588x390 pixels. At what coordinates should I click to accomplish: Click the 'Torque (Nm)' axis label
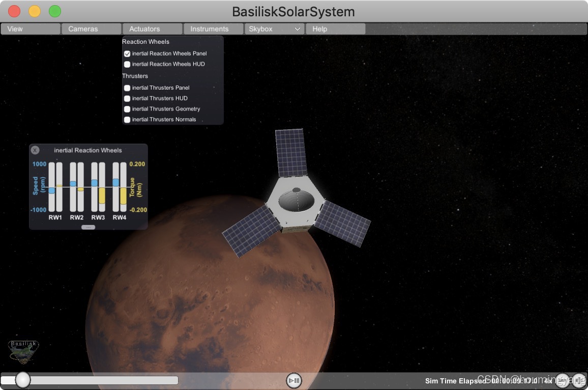(136, 187)
